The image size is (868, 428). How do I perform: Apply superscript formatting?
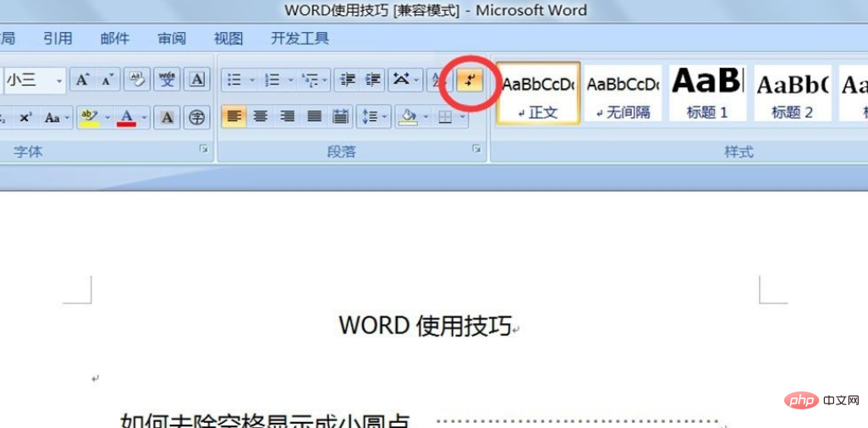point(25,118)
